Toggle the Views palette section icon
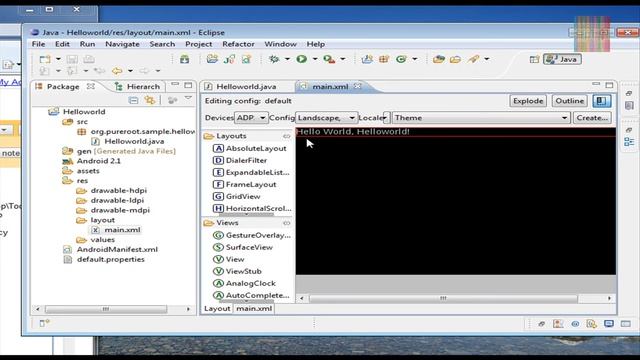The height and width of the screenshot is (360, 640). pos(287,223)
